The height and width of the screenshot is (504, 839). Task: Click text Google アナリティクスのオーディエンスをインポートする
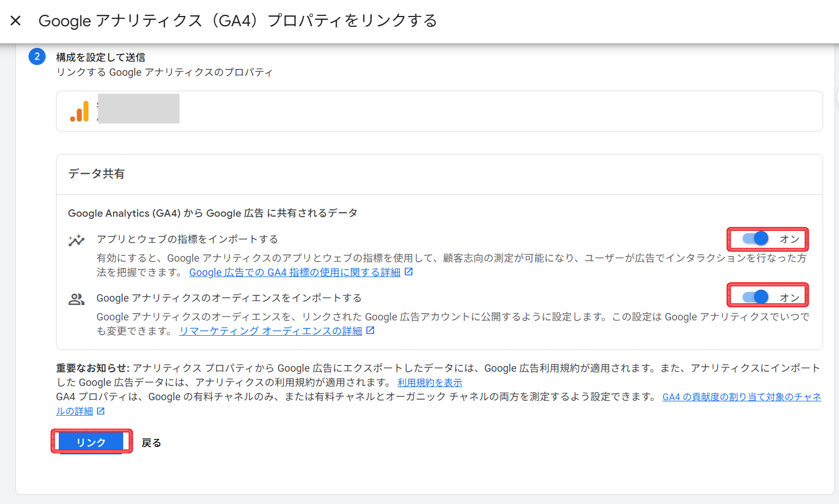pyautogui.click(x=229, y=298)
